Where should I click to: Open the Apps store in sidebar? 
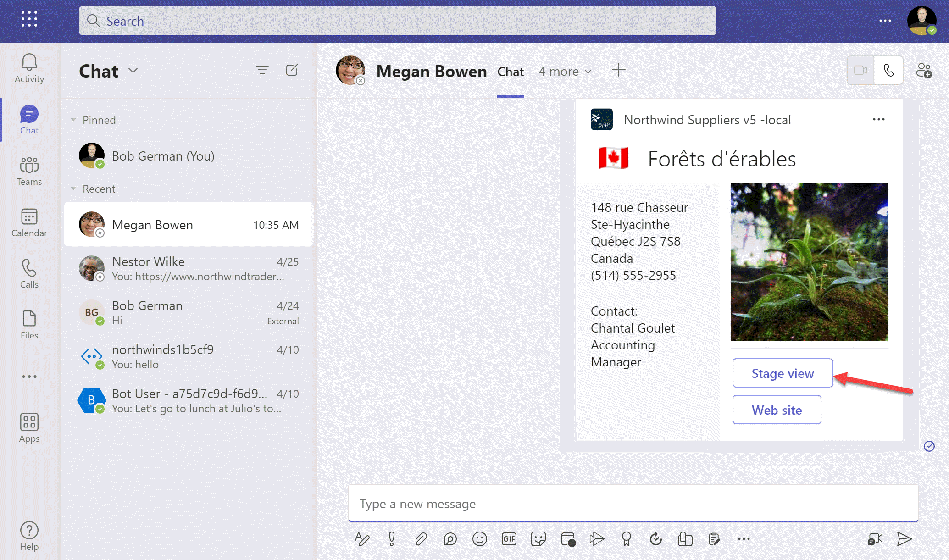pos(29,428)
